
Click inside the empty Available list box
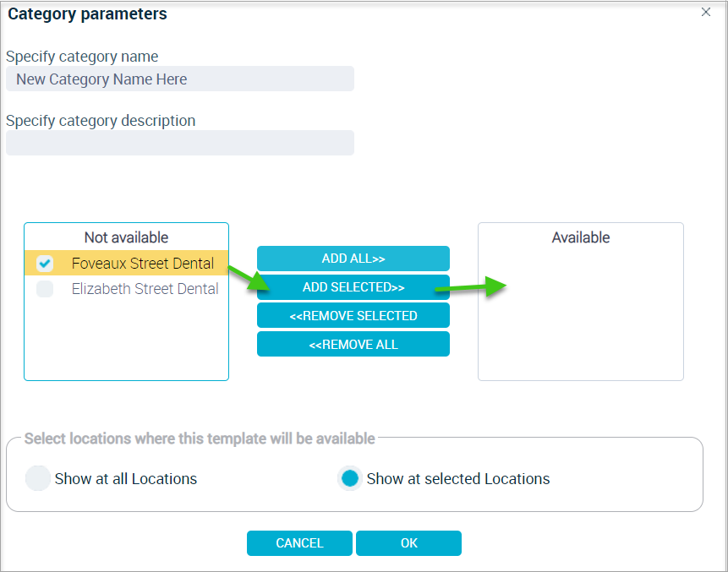click(581, 315)
